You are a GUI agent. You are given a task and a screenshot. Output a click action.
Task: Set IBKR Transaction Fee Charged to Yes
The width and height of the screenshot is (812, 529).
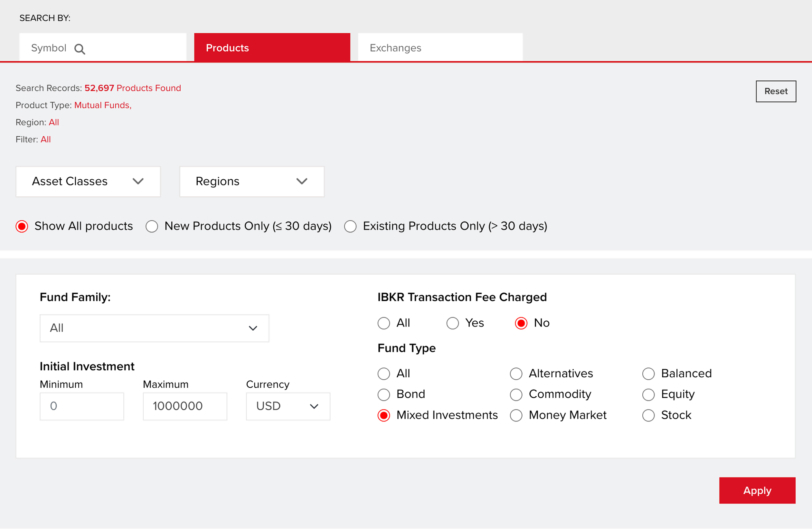(x=453, y=323)
